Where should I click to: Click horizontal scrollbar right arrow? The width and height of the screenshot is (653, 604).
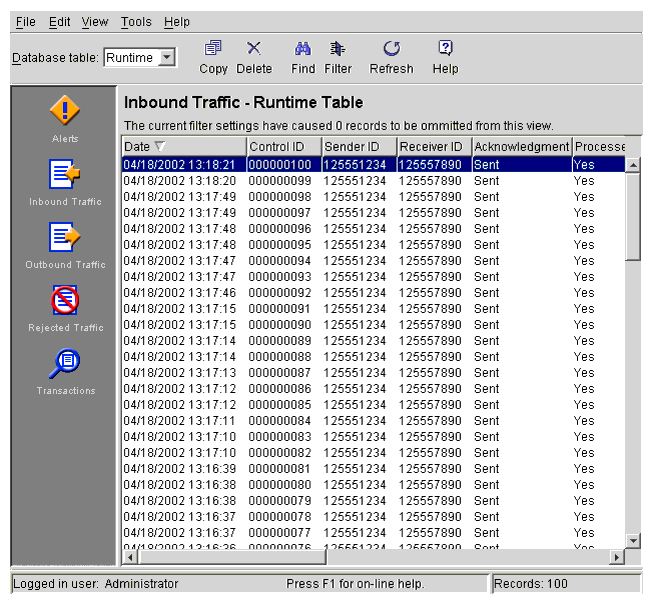617,557
